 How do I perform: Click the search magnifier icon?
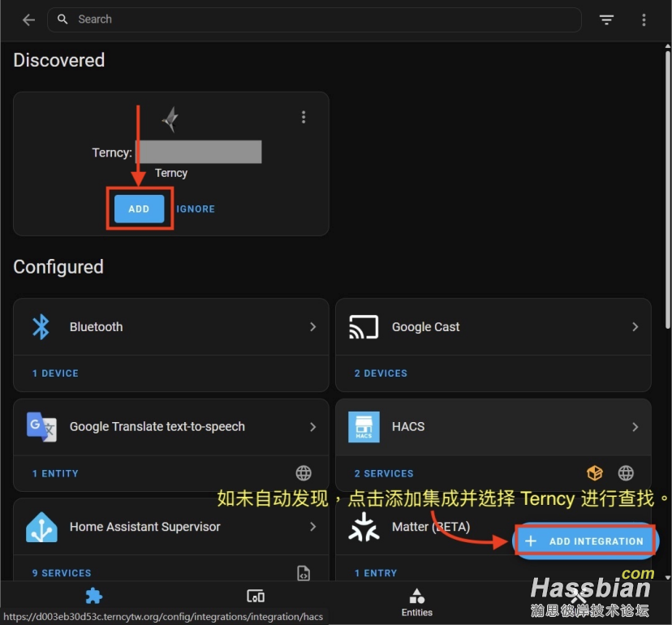[x=62, y=19]
